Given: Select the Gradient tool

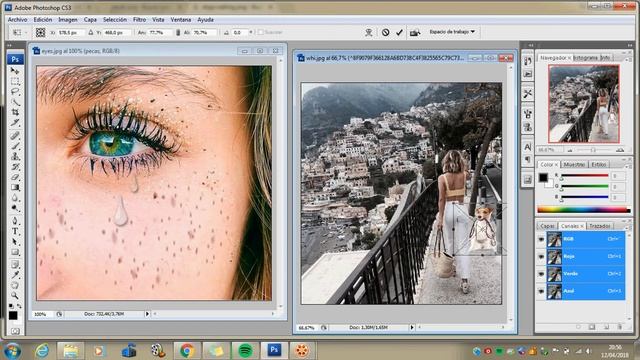Looking at the screenshot, I should [15, 187].
